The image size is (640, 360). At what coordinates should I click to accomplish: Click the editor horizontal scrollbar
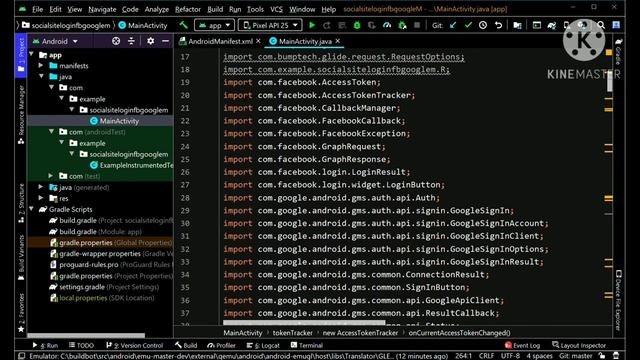click(304, 323)
